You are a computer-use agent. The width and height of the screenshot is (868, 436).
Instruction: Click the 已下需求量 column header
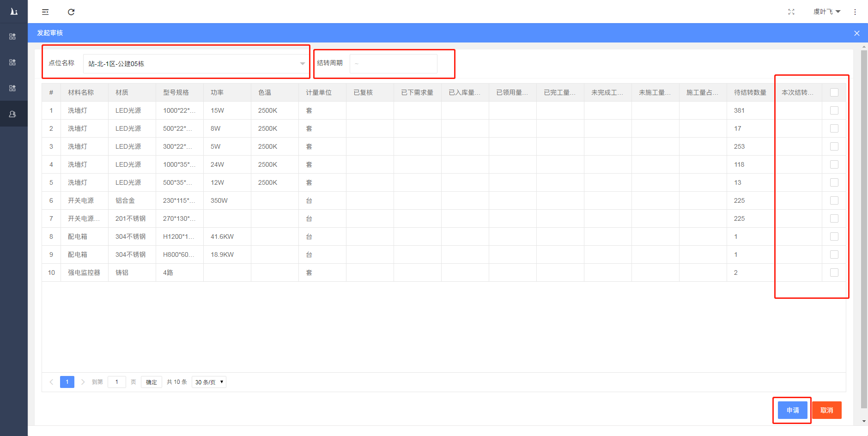[417, 92]
